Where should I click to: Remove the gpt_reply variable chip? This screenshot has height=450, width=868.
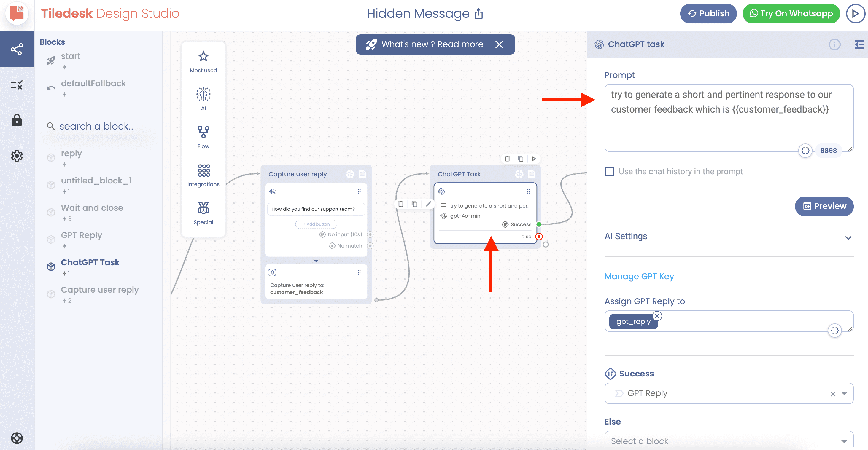click(x=657, y=316)
